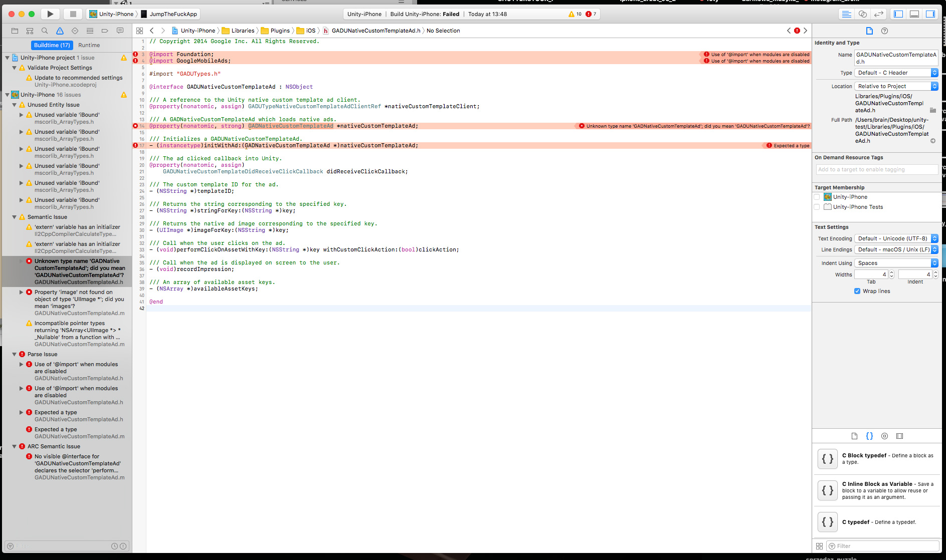946x560 pixels.
Task: Switch the library to icon grid view
Action: point(819,546)
